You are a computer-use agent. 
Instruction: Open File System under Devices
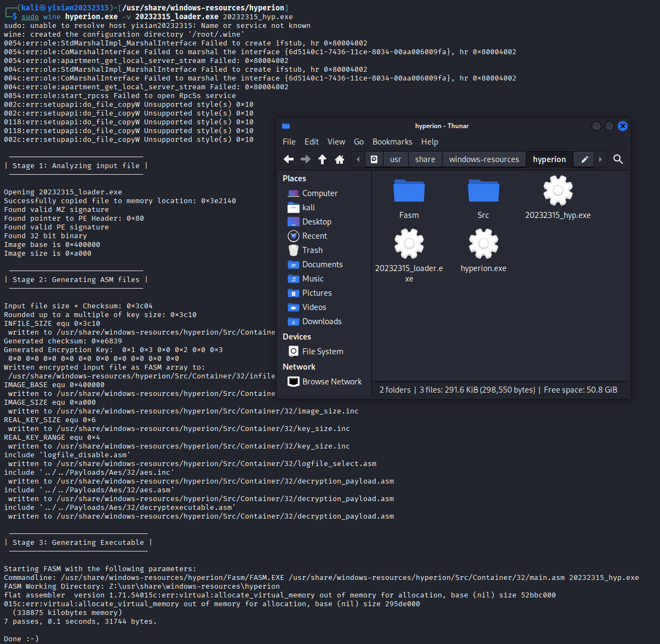[323, 352]
